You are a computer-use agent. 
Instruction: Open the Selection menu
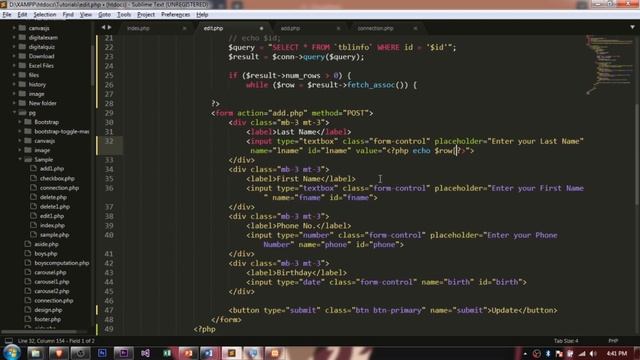(44, 15)
